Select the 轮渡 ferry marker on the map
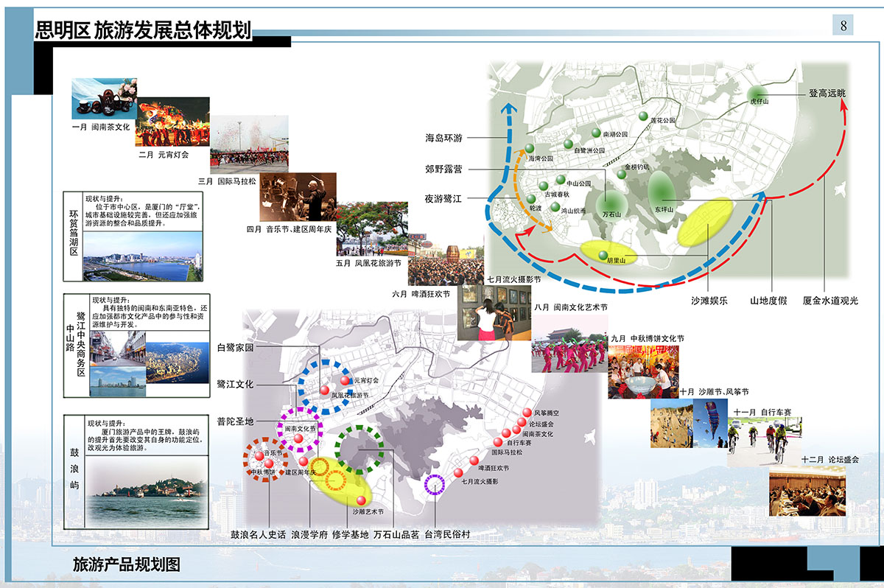Image resolution: width=884 pixels, height=588 pixels. 530,200
